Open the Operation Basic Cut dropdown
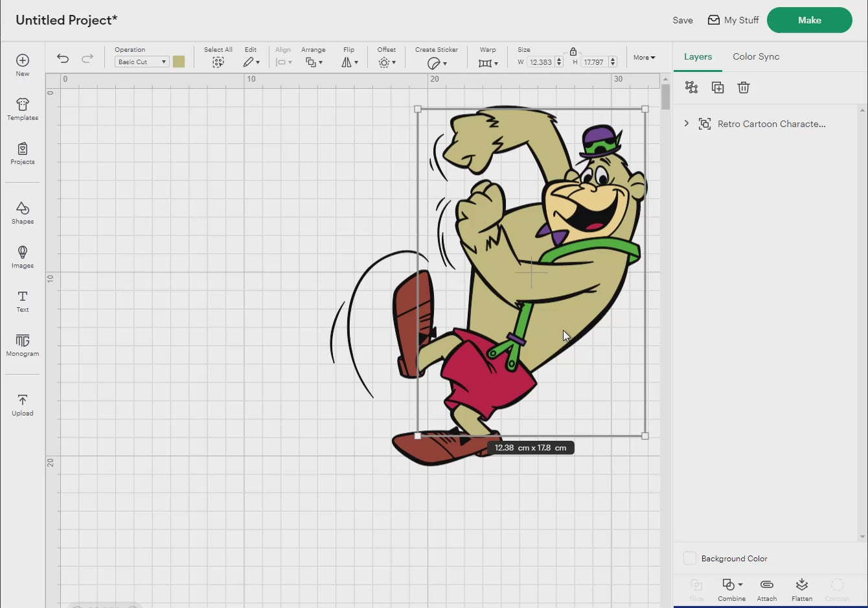 point(142,62)
